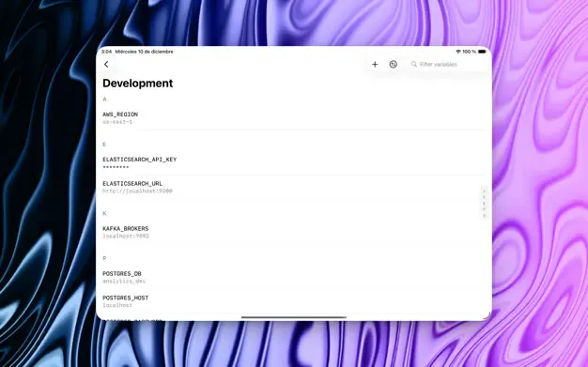Go back using the chevron arrow
The image size is (588, 367).
point(106,65)
